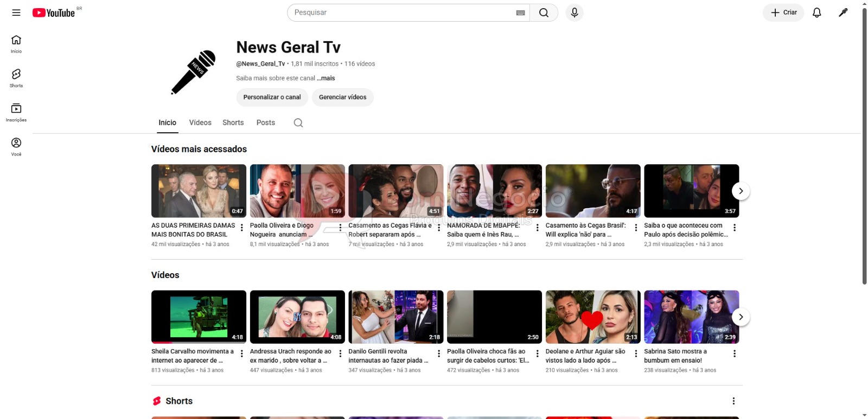Open the Criar dropdown
This screenshot has height=419, width=868.
pos(783,12)
